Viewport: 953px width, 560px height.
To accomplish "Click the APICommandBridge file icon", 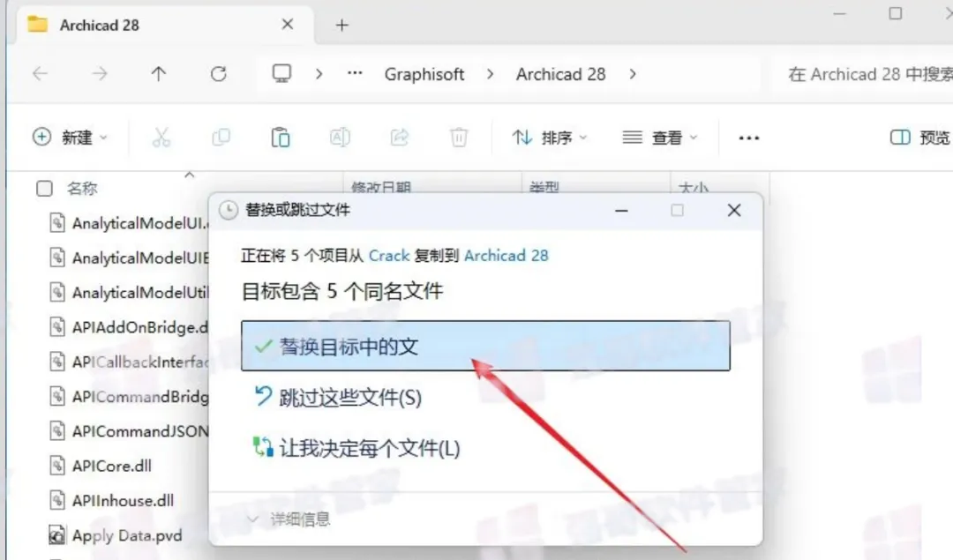I will coord(57,397).
